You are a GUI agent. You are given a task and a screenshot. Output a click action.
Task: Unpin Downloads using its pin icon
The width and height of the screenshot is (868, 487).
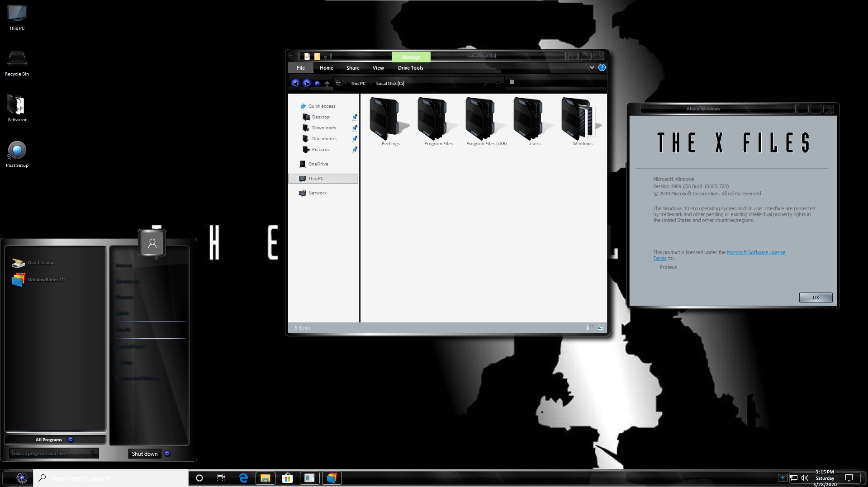(355, 128)
